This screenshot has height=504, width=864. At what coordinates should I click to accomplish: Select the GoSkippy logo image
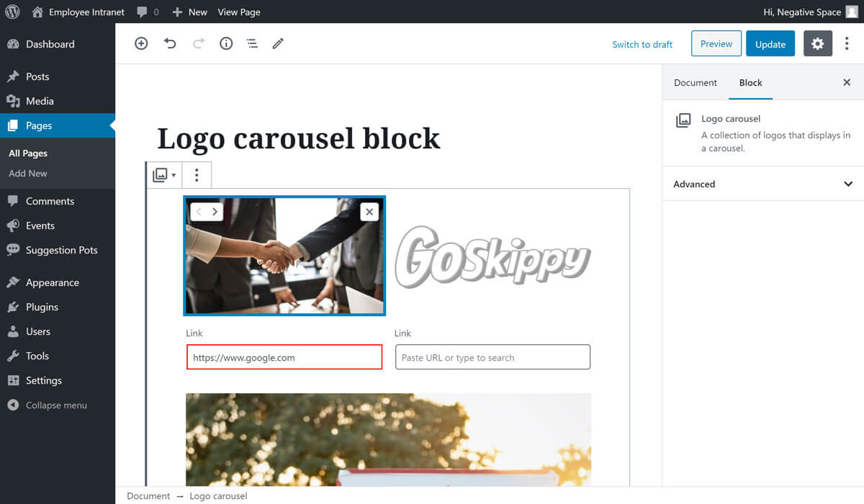tap(492, 256)
